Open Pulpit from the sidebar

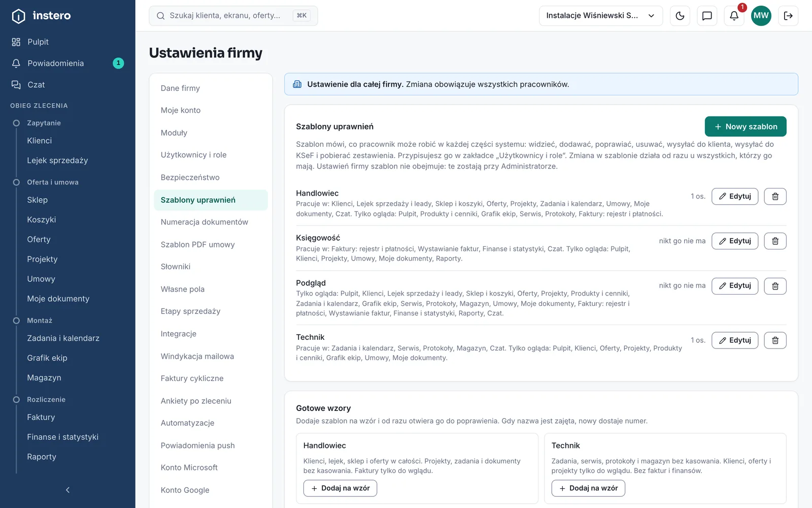click(x=67, y=42)
